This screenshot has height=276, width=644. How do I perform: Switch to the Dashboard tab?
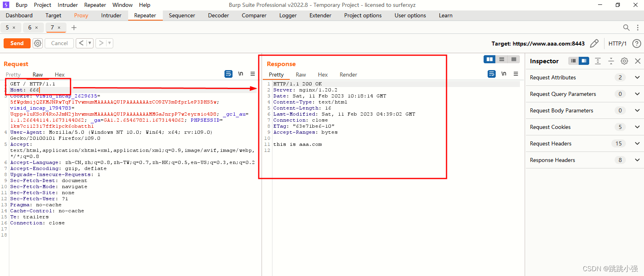pyautogui.click(x=19, y=15)
